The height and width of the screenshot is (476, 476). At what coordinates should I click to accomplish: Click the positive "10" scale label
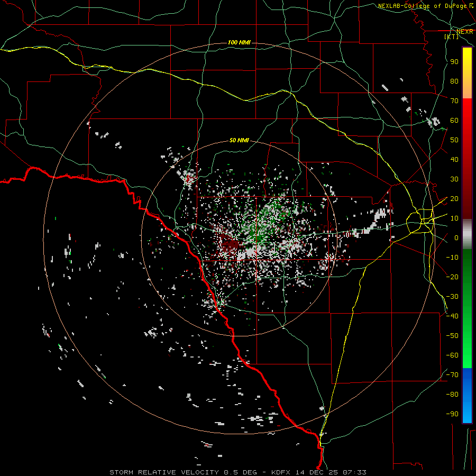(x=454, y=218)
